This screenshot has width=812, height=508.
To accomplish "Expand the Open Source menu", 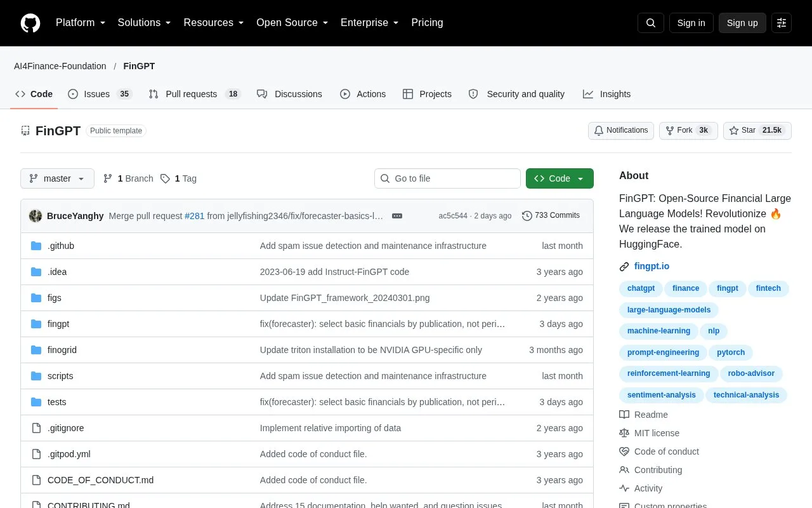I will pyautogui.click(x=292, y=23).
